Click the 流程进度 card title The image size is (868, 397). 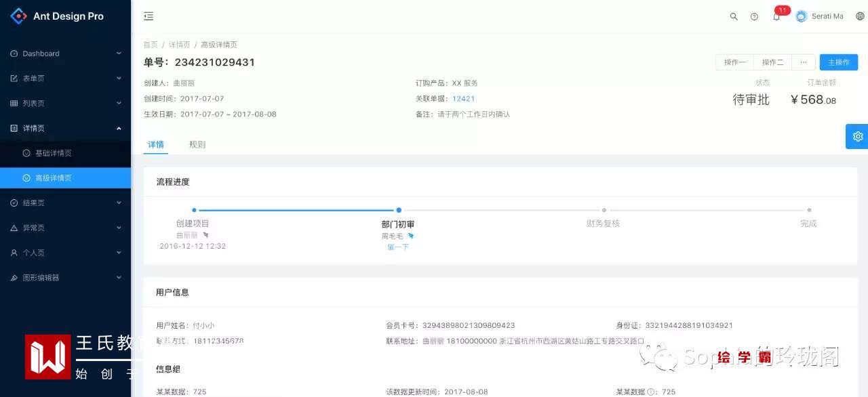(x=173, y=182)
